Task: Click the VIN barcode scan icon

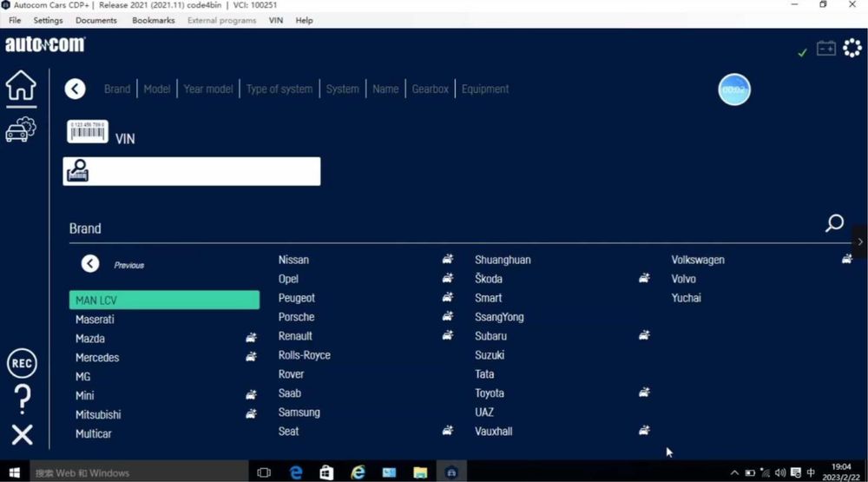Action: [88, 132]
